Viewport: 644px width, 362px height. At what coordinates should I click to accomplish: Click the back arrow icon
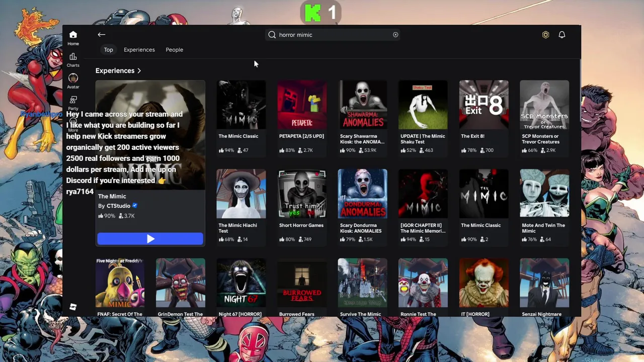[x=101, y=35]
